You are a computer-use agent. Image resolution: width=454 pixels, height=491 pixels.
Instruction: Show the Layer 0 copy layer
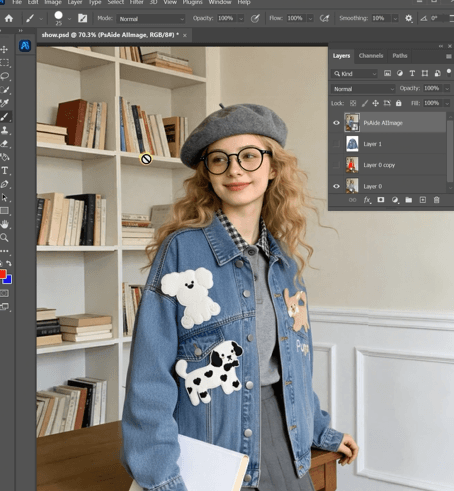point(336,165)
